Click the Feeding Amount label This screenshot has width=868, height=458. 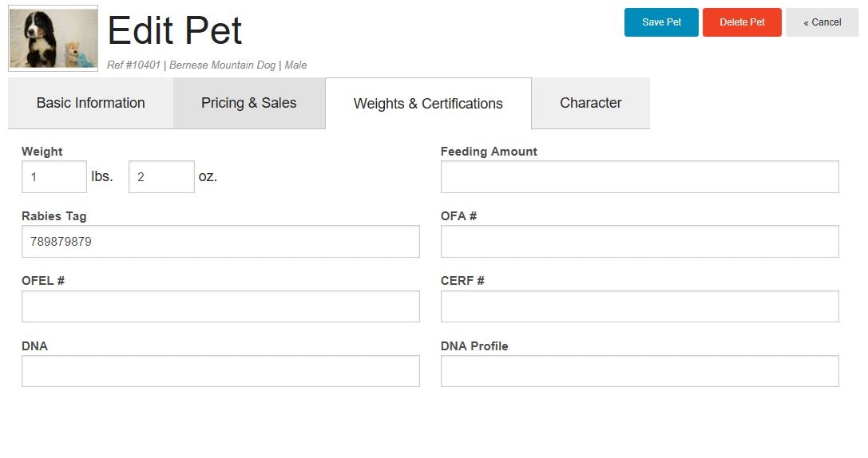coord(489,152)
